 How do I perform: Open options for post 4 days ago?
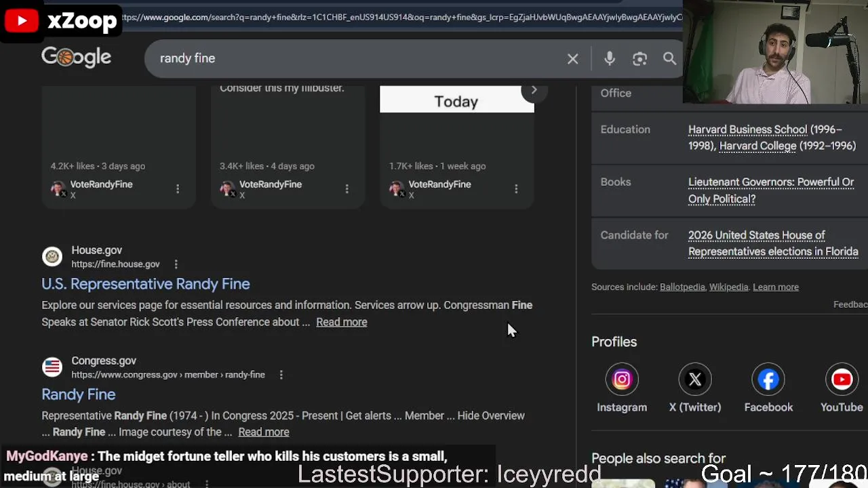[x=347, y=189]
